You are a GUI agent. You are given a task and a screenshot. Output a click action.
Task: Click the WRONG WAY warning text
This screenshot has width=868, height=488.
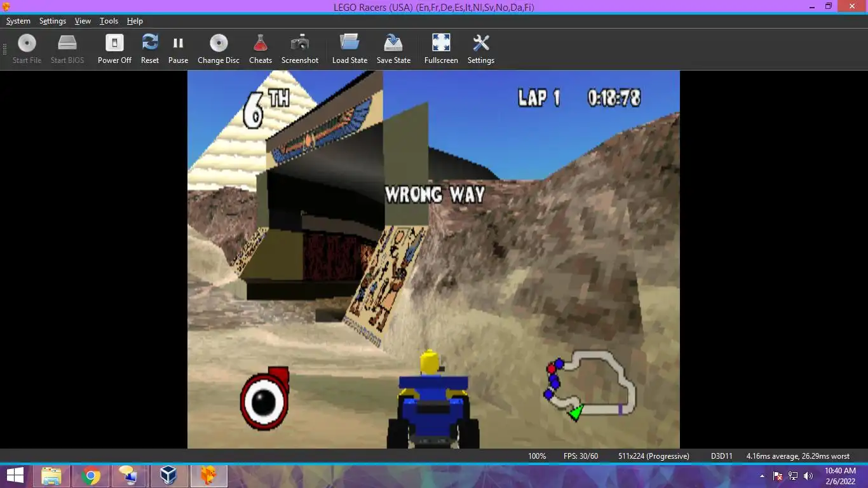click(435, 194)
